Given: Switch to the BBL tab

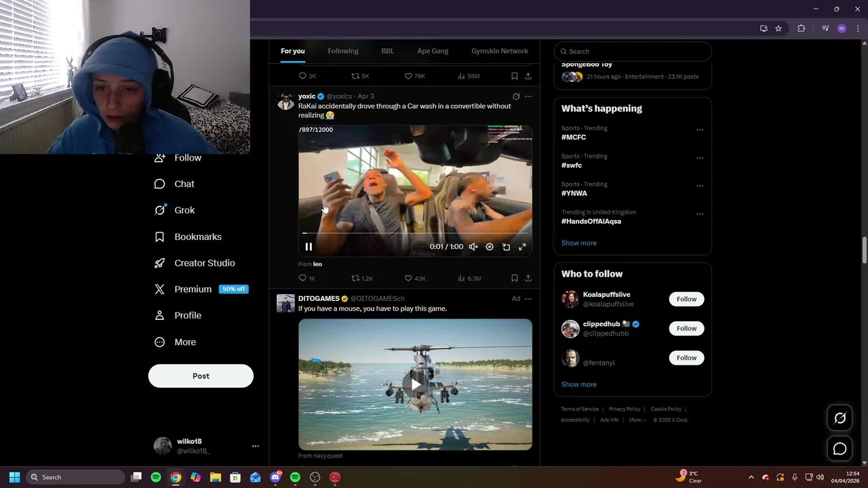Looking at the screenshot, I should [387, 51].
